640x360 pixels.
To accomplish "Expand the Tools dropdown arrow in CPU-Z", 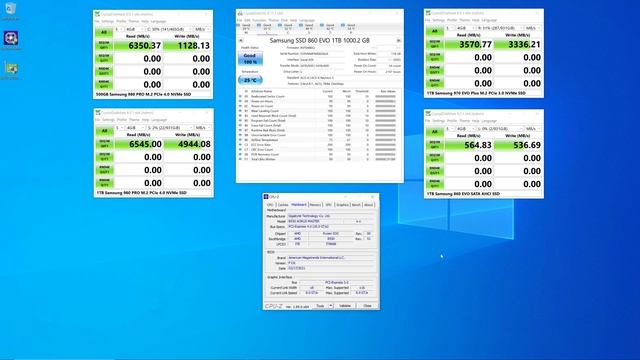I will pyautogui.click(x=331, y=306).
